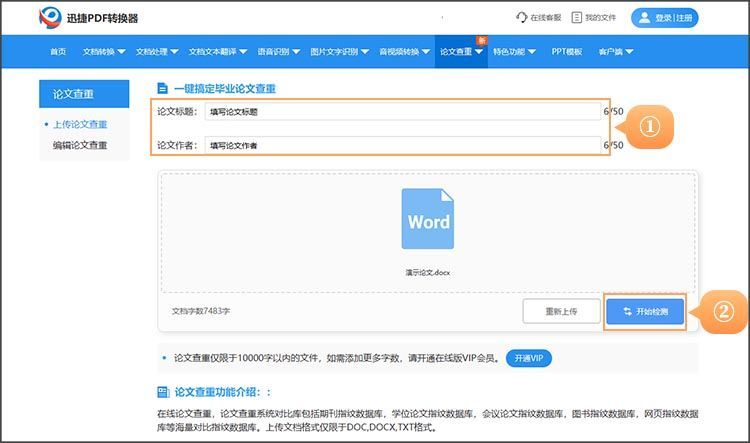Click the 论文作者 input field
Screen dimensions: 750x443
click(403, 145)
